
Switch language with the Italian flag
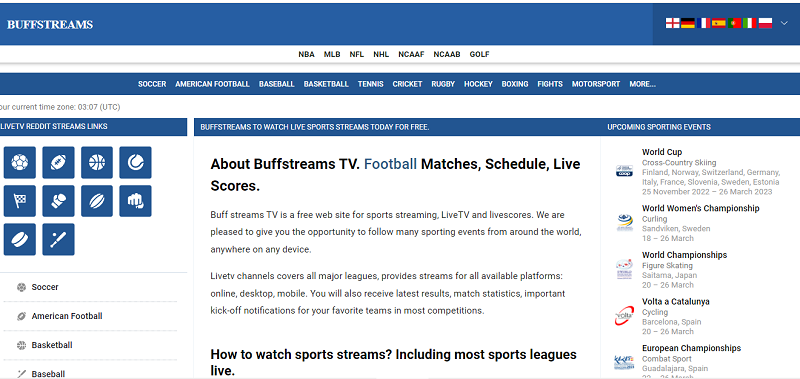click(x=749, y=23)
